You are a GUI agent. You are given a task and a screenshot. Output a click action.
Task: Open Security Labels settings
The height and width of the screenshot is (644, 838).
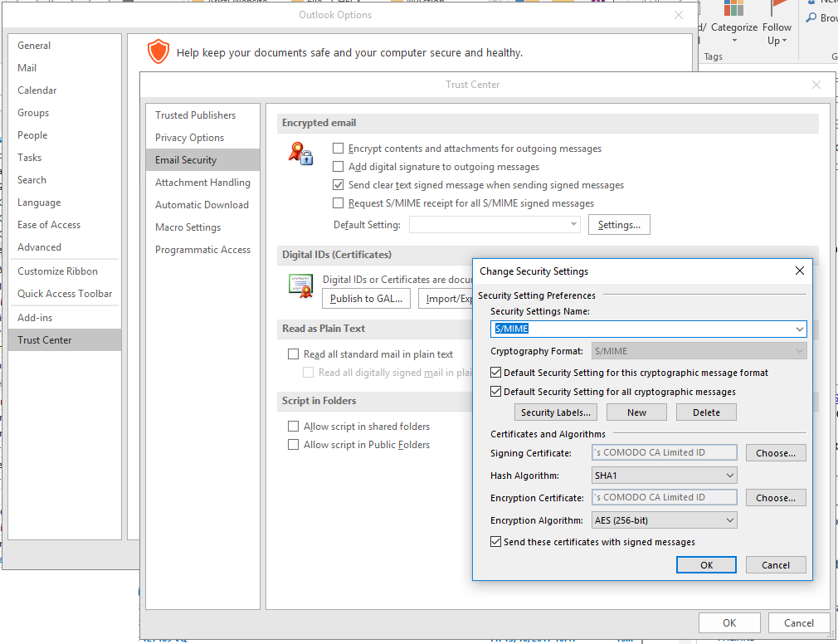pyautogui.click(x=555, y=412)
